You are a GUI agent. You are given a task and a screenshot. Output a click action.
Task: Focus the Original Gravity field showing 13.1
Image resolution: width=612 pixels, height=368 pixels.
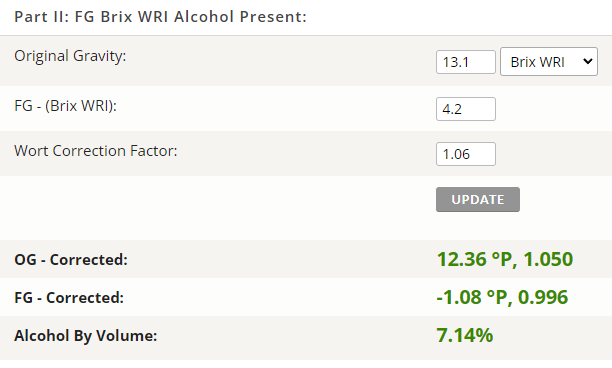tap(466, 62)
